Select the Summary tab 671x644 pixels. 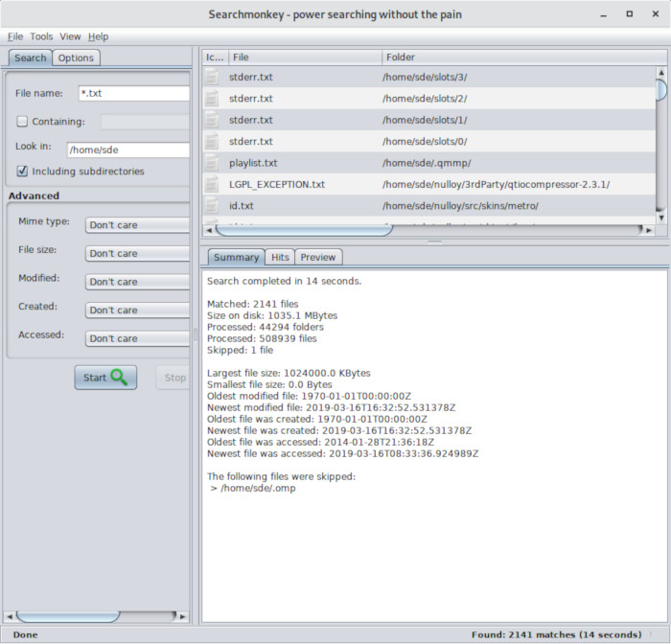236,257
